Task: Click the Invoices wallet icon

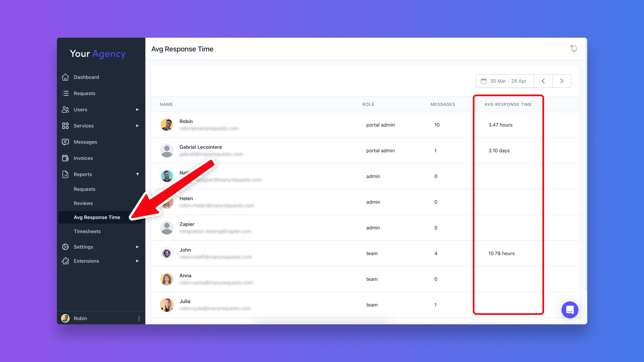Action: pyautogui.click(x=65, y=158)
